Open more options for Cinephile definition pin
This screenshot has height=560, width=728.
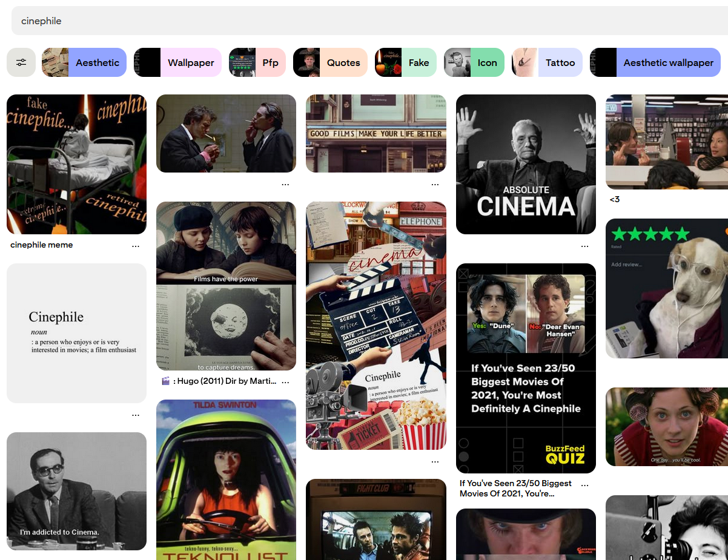pos(136,415)
